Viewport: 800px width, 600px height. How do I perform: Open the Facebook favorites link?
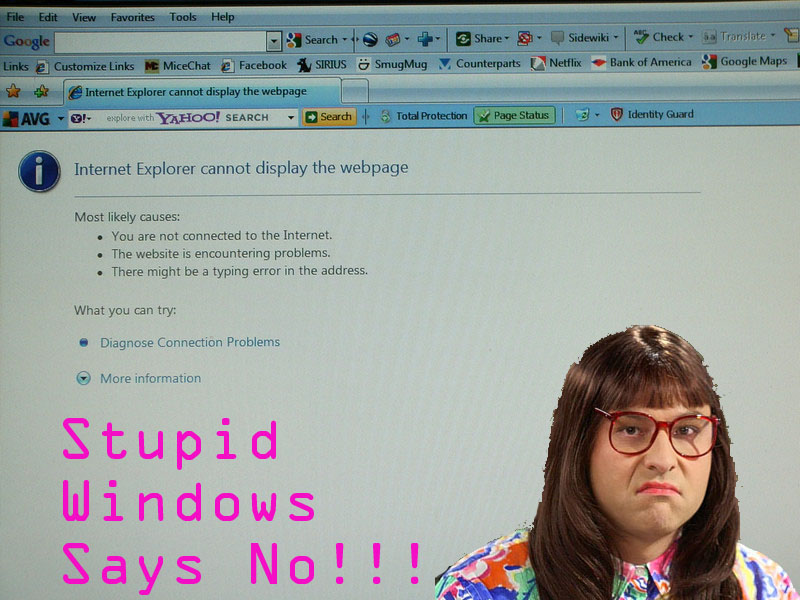[254, 65]
